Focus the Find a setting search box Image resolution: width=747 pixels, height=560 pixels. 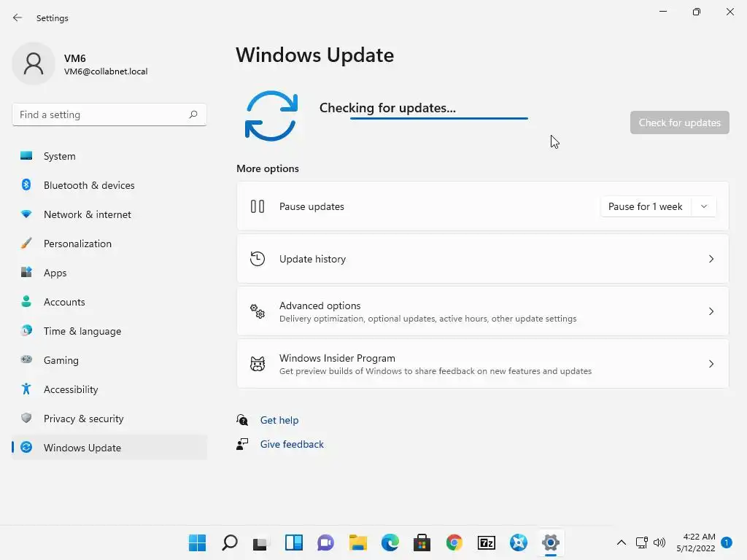(x=109, y=114)
